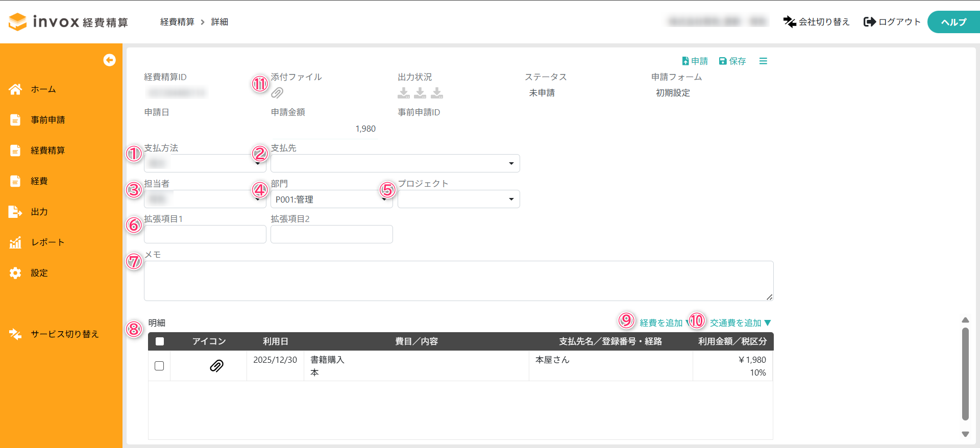Screen dimensions: 980x448
Task: Click into the メモ text area
Action: (458, 281)
